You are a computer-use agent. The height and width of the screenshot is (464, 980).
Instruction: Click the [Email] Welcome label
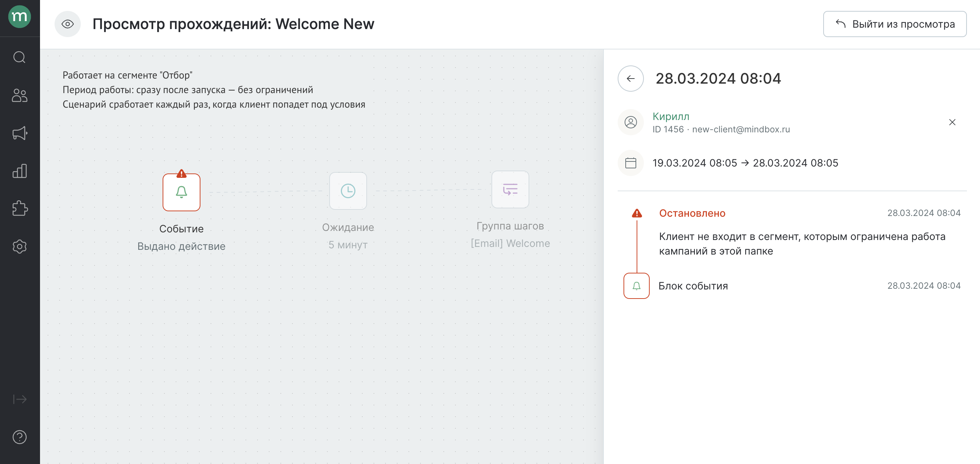point(510,243)
